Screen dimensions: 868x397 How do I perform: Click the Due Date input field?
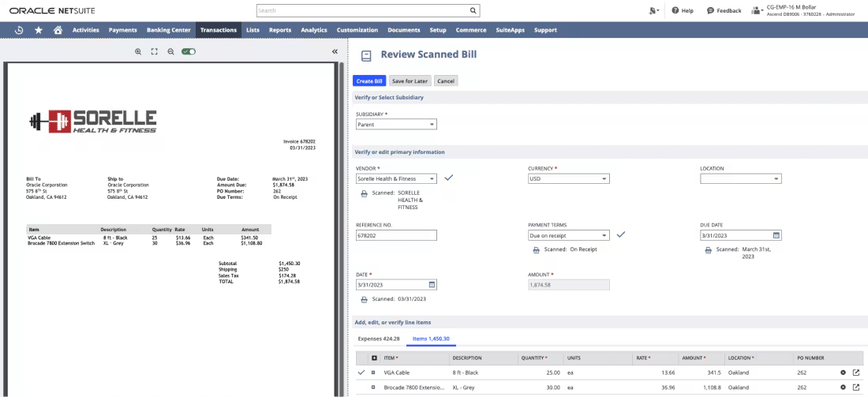[735, 235]
